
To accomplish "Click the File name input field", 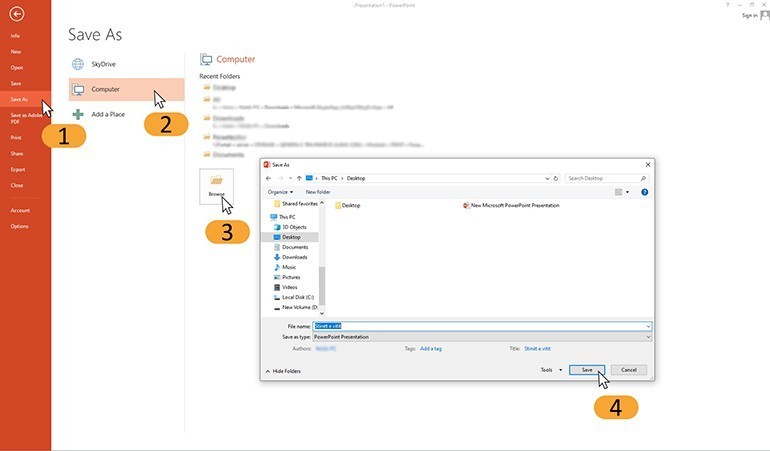I will point(479,326).
